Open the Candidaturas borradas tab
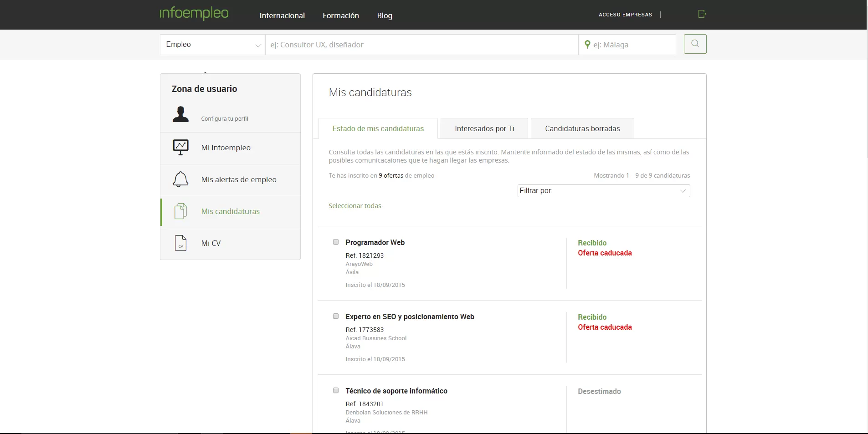This screenshot has height=434, width=868. [x=582, y=128]
